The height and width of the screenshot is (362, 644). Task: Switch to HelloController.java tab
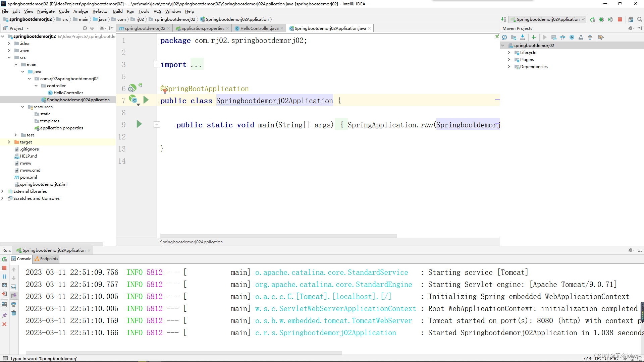(259, 28)
